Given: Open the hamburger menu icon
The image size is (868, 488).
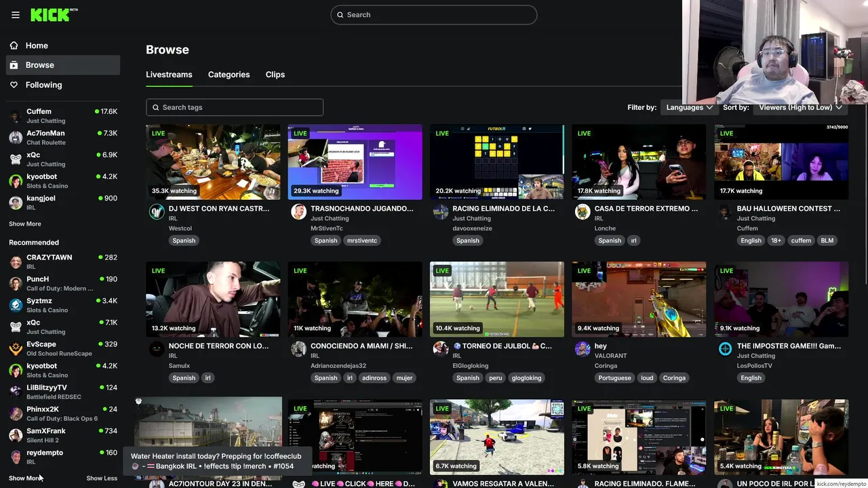Looking at the screenshot, I should [x=16, y=15].
